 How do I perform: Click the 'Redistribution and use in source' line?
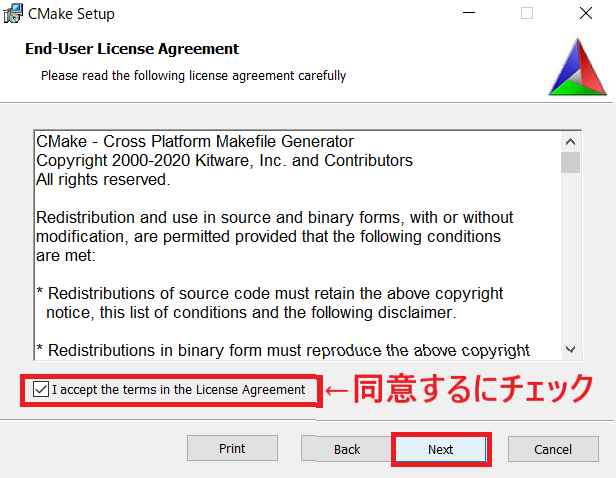(x=275, y=218)
